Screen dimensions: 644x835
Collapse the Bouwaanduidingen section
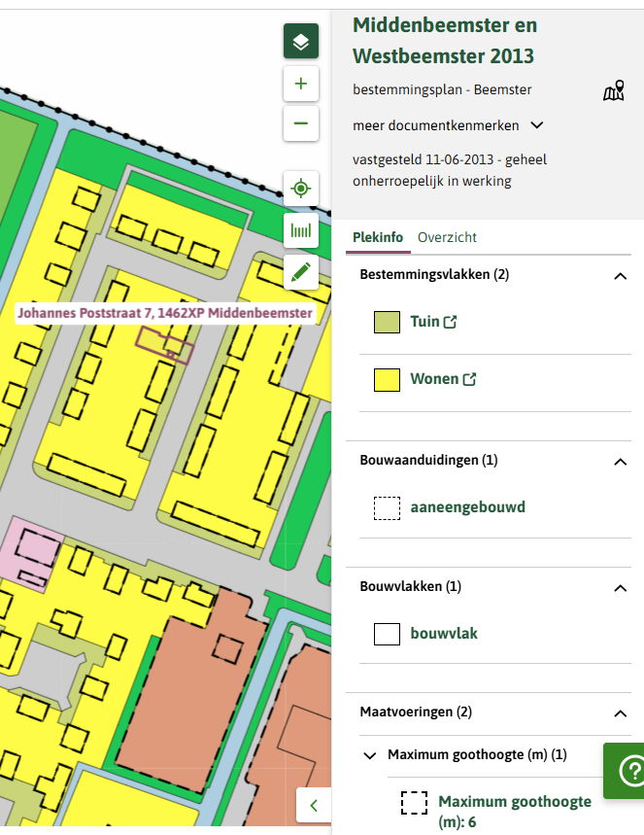620,461
